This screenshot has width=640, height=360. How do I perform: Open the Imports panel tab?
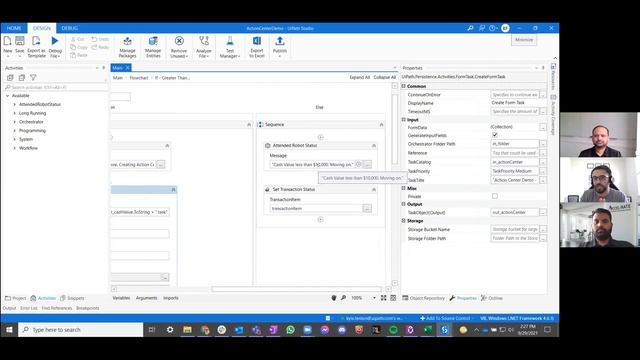click(x=171, y=298)
